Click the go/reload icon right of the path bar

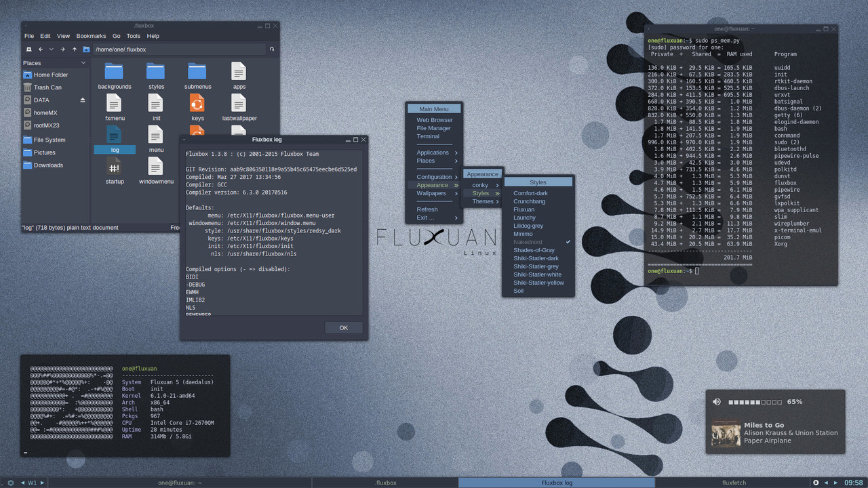click(x=272, y=49)
